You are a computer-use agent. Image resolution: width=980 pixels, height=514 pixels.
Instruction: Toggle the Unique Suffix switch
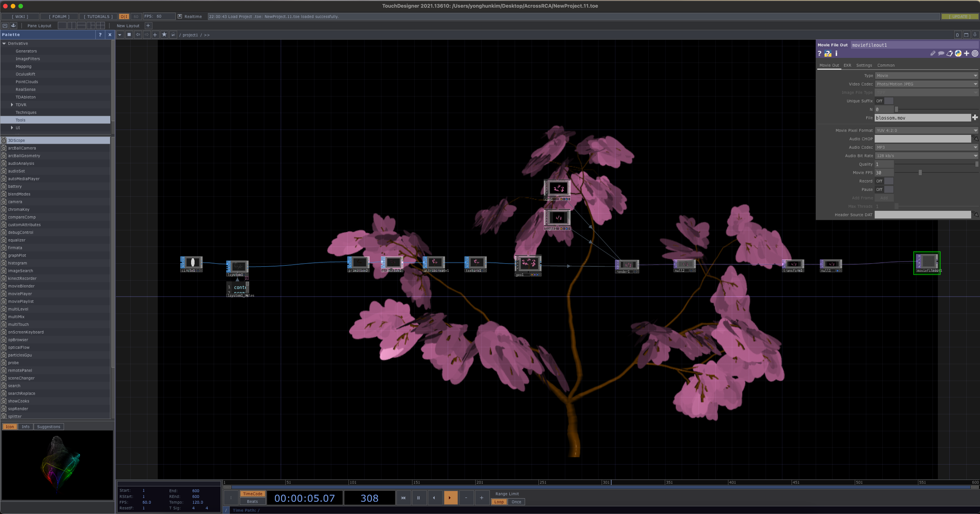point(884,101)
